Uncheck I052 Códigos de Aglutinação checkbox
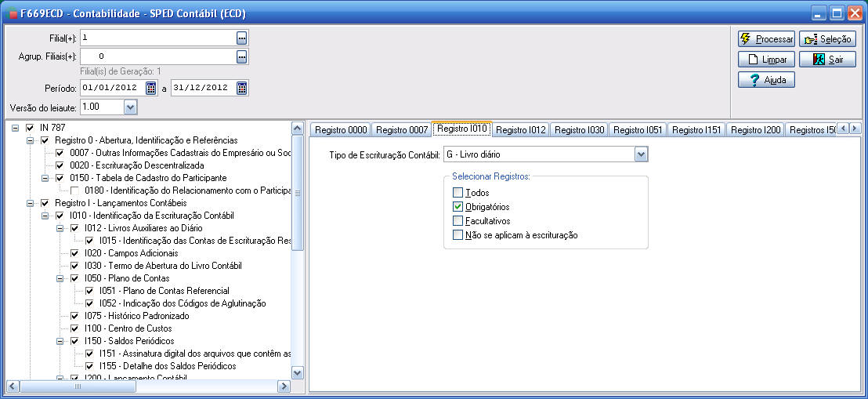 pos(89,303)
